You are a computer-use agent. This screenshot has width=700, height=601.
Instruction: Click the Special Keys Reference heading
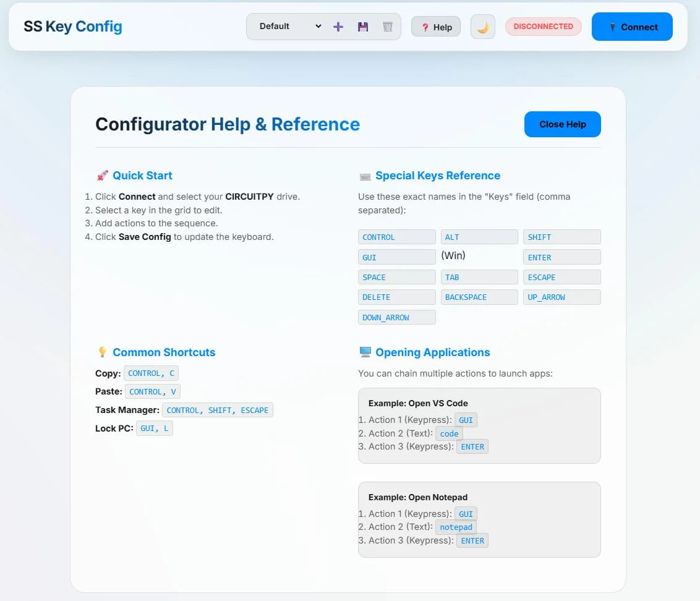click(438, 176)
